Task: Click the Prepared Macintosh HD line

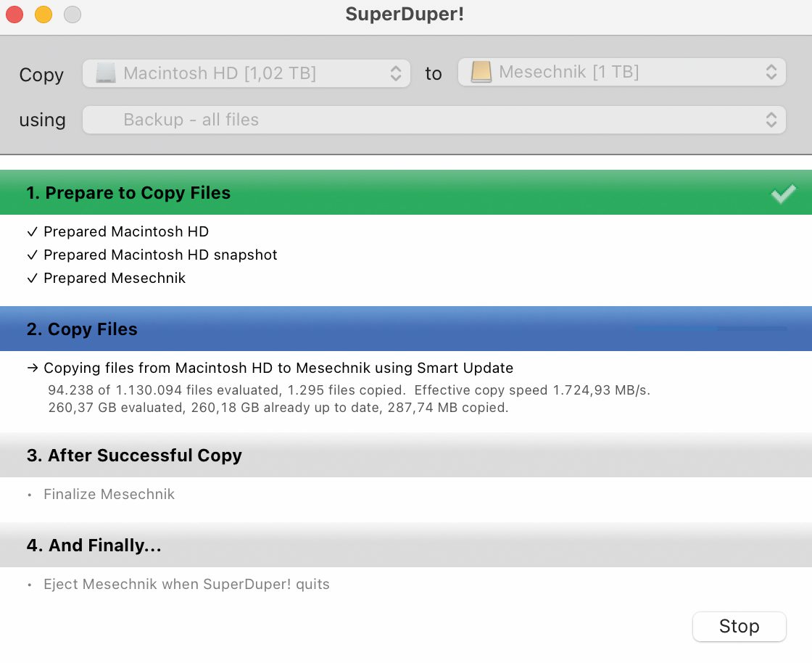Action: tap(126, 231)
